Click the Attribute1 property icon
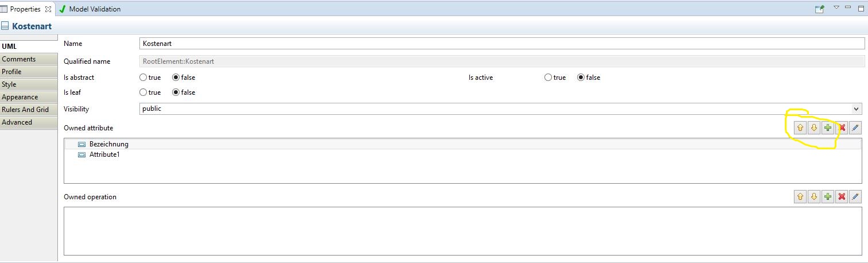The height and width of the screenshot is (263, 868). click(x=81, y=154)
